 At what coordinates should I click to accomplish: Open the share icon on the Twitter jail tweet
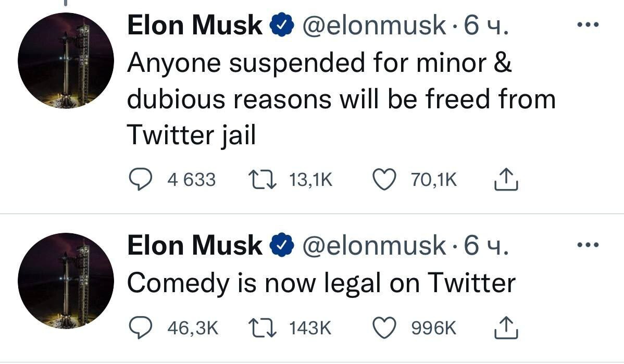coord(505,179)
